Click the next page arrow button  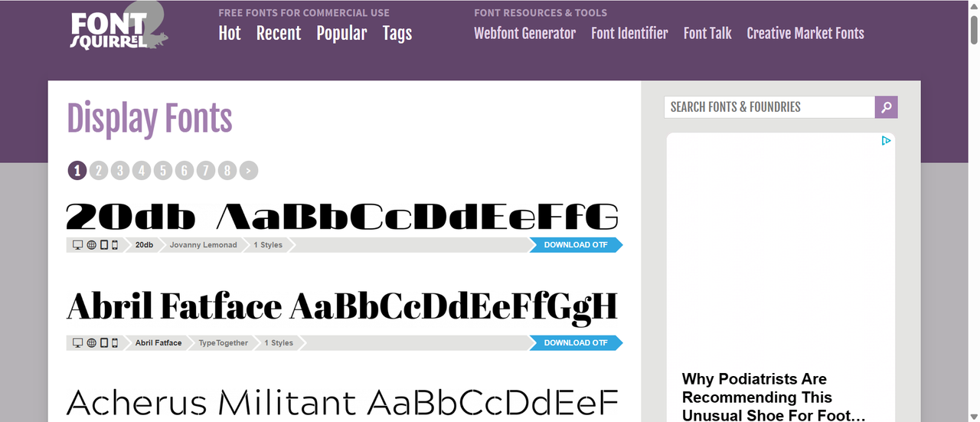(249, 170)
